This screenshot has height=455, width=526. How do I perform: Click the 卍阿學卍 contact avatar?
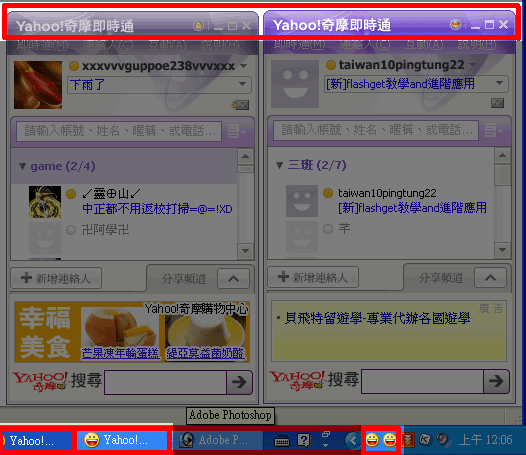(45, 238)
